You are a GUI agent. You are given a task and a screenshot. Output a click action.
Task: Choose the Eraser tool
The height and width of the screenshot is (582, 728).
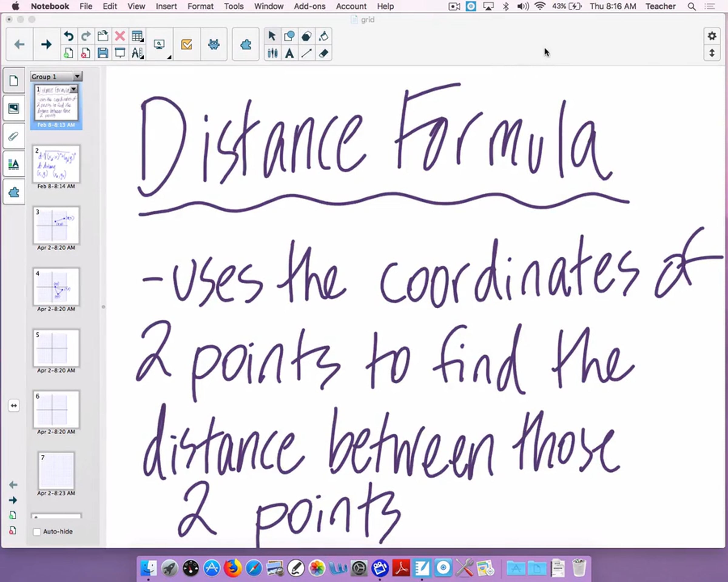point(323,53)
